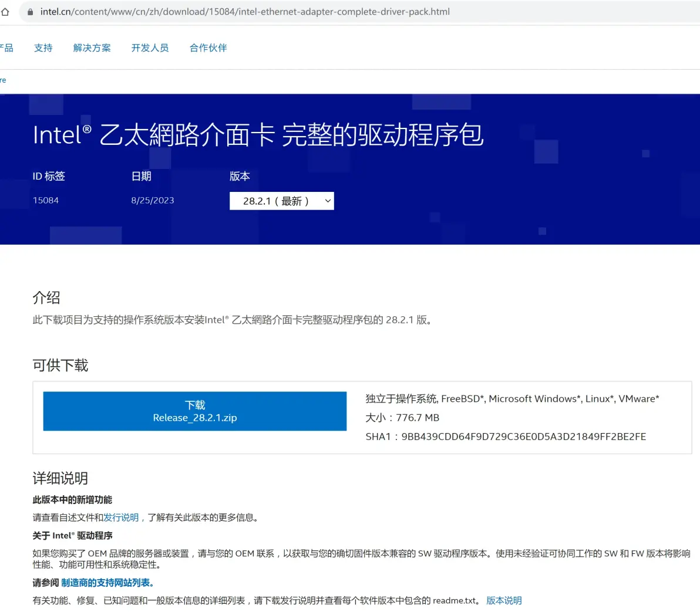Open the 版本说明 link
The height and width of the screenshot is (612, 700).
click(504, 600)
